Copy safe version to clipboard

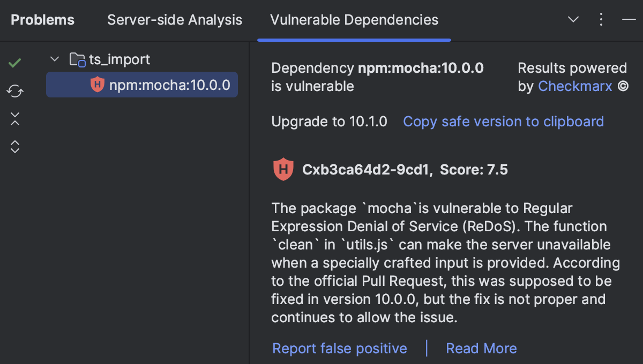click(x=503, y=122)
